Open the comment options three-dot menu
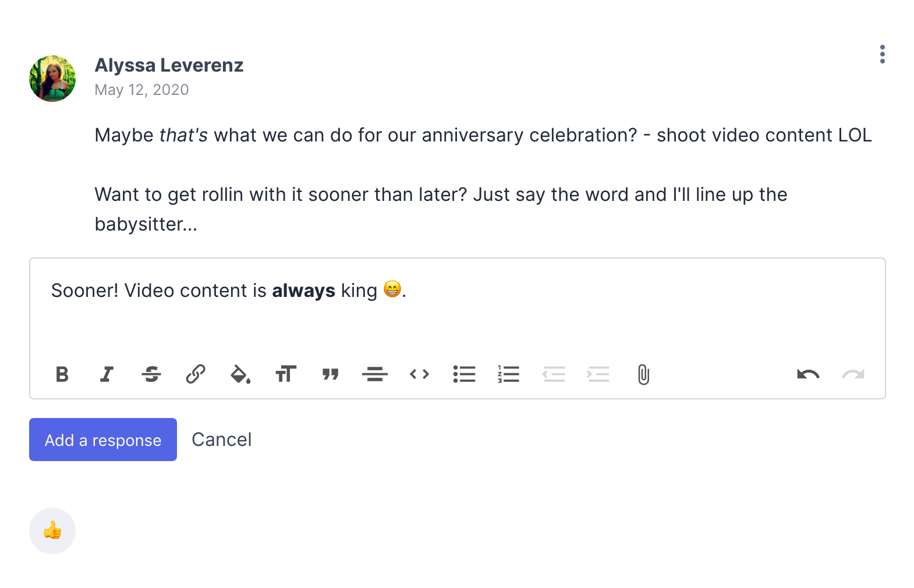 (x=883, y=54)
